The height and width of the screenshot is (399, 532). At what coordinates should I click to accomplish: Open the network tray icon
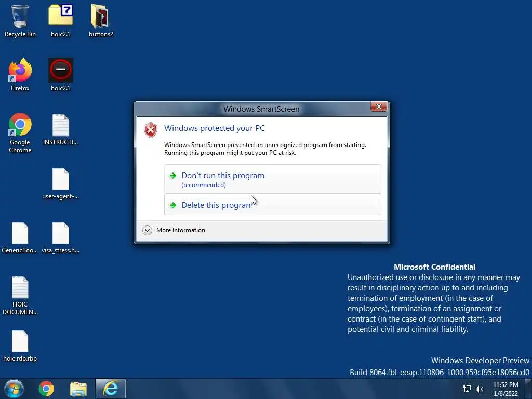pos(467,389)
